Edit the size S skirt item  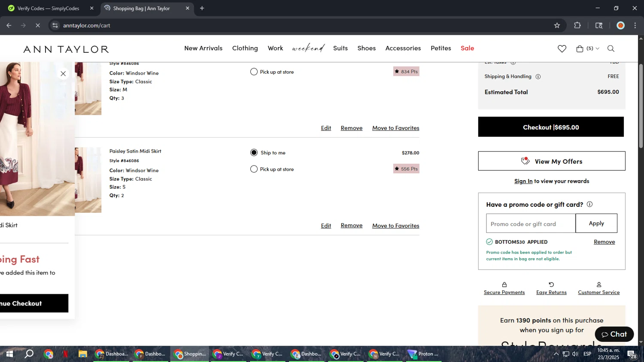point(326,226)
